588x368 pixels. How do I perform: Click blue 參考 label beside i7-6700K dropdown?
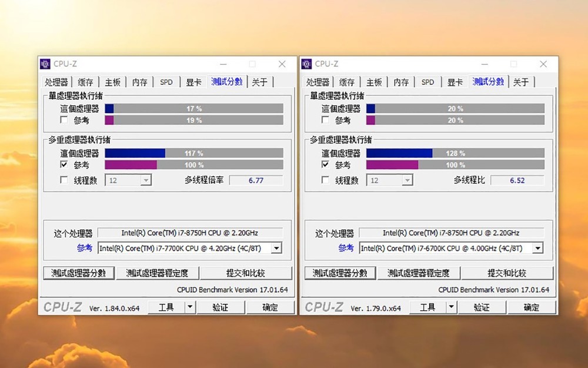click(x=346, y=248)
